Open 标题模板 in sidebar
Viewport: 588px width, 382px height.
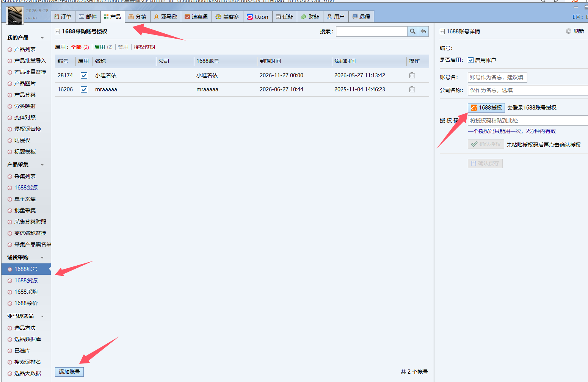[x=25, y=152]
